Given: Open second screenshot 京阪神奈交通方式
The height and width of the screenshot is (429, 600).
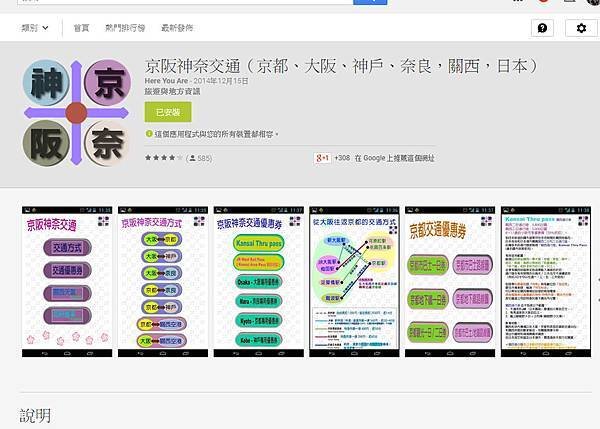Looking at the screenshot, I should pos(163,282).
